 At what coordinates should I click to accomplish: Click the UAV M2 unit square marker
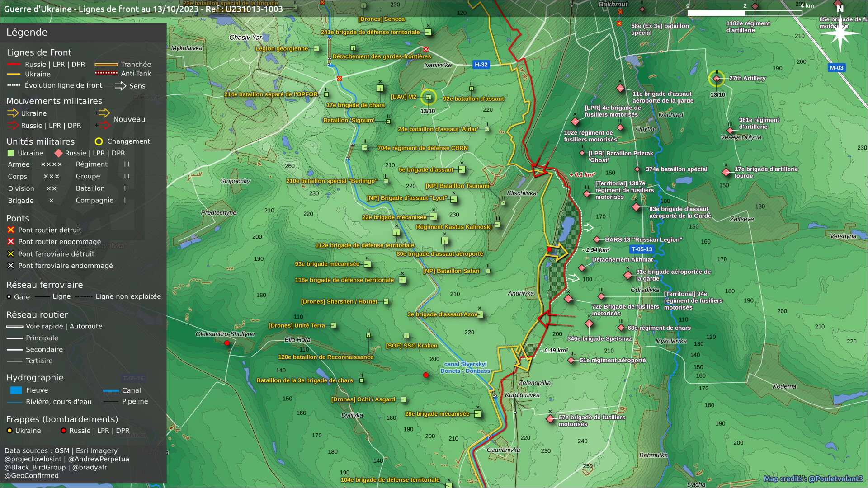(x=428, y=97)
